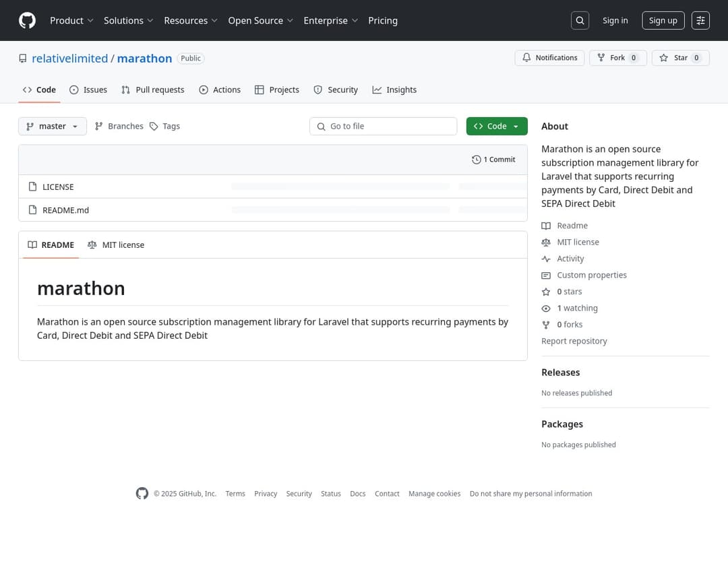The width and height of the screenshot is (728, 582).
Task: Expand the Product menu
Action: tap(71, 20)
